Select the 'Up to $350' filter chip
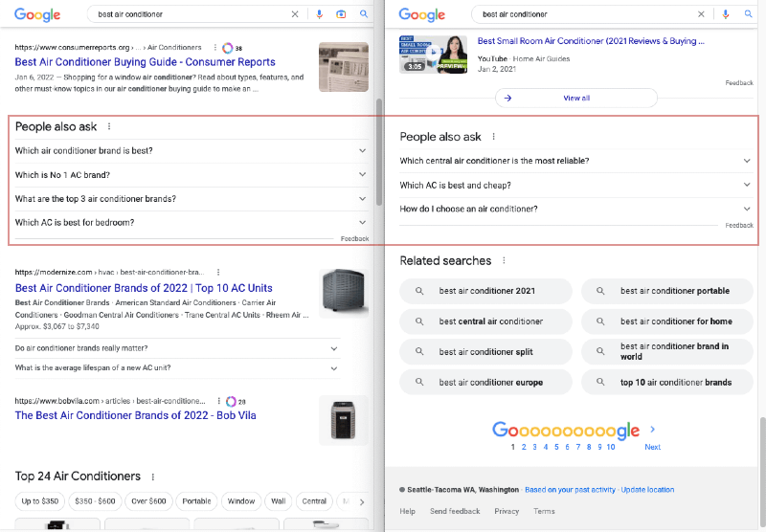 pos(39,501)
